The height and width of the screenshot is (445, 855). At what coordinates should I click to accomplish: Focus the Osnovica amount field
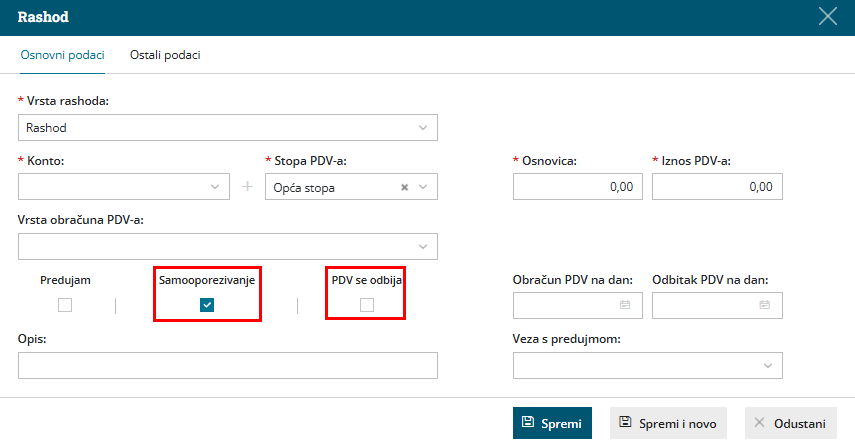pos(578,187)
